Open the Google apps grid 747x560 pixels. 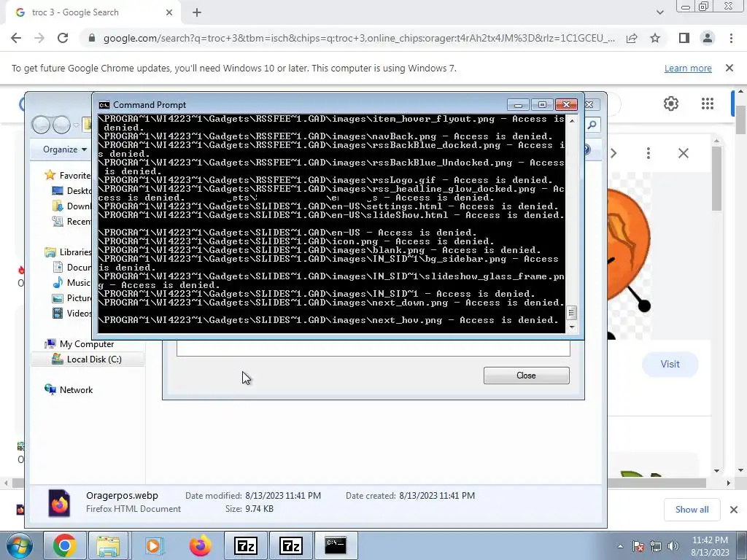pos(708,104)
